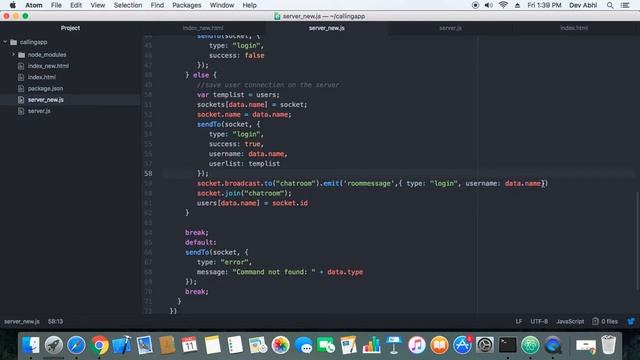
Task: Click the Twitter bird status bar icon
Action: click(x=631, y=322)
